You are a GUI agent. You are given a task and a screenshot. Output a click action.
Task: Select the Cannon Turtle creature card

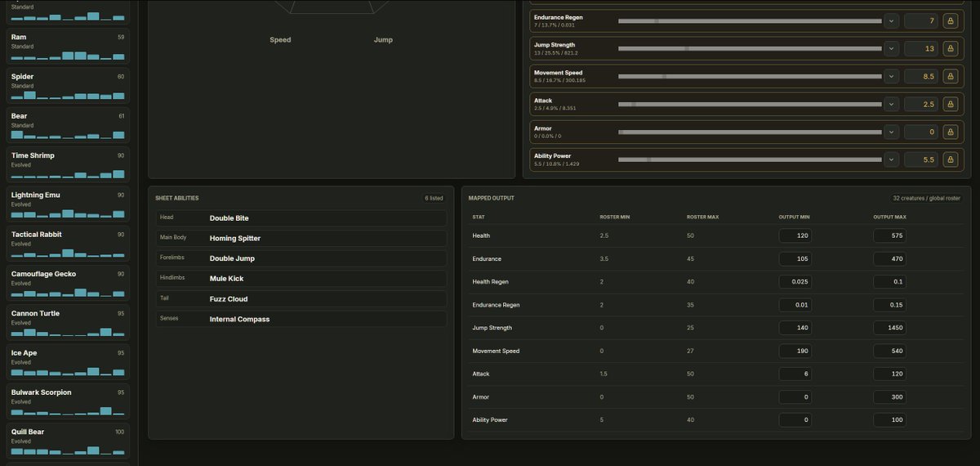tap(68, 323)
